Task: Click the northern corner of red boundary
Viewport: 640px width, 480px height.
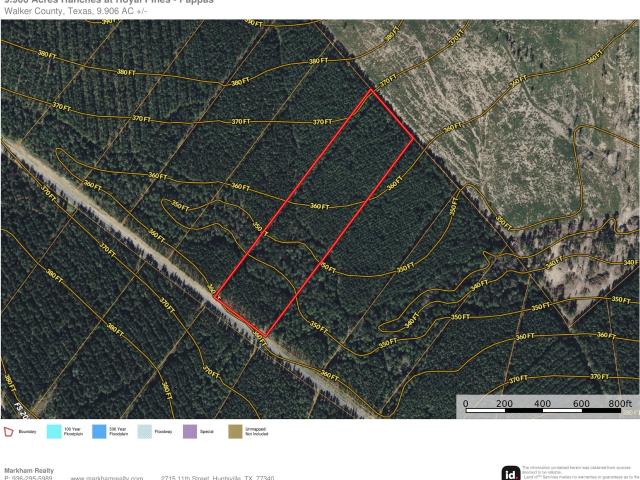Action: [372, 90]
